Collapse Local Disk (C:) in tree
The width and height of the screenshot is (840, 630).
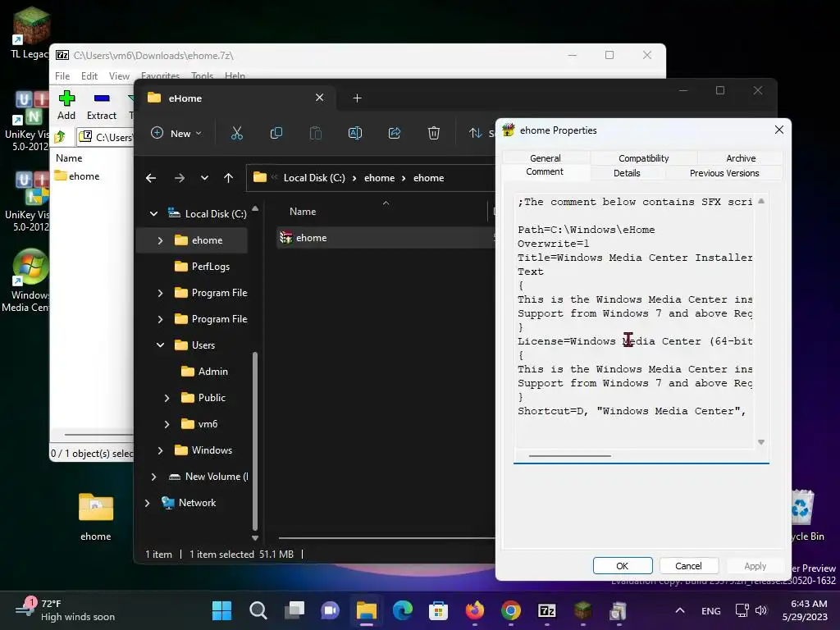[x=153, y=214]
